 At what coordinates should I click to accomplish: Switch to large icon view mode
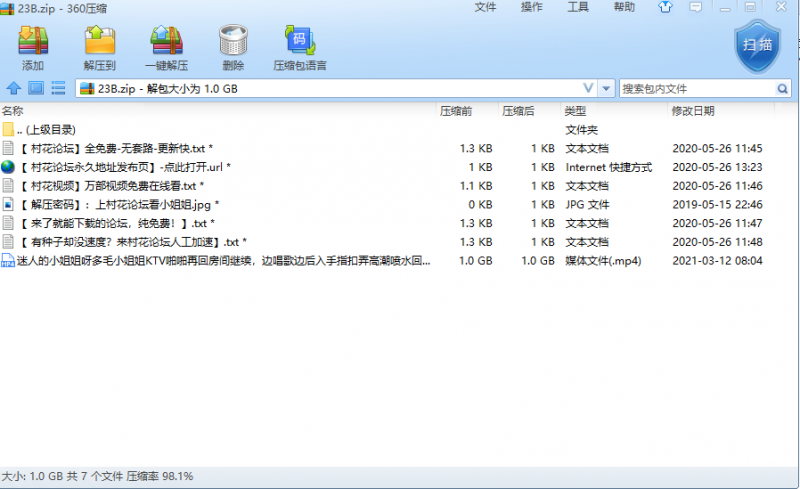point(36,88)
